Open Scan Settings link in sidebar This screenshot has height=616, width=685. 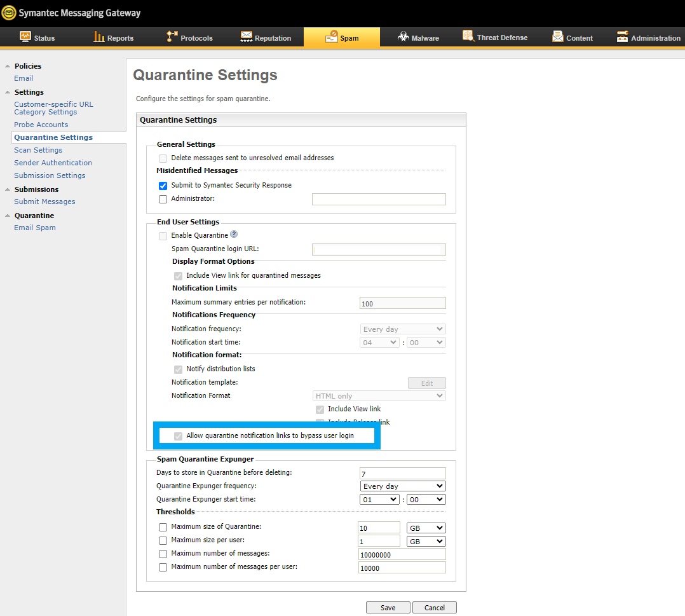click(38, 150)
